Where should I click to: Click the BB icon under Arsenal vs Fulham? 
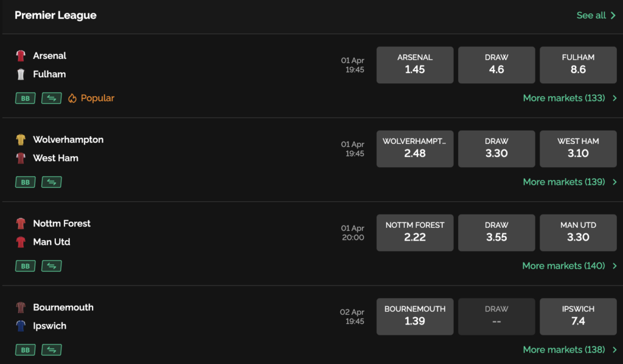coord(25,98)
